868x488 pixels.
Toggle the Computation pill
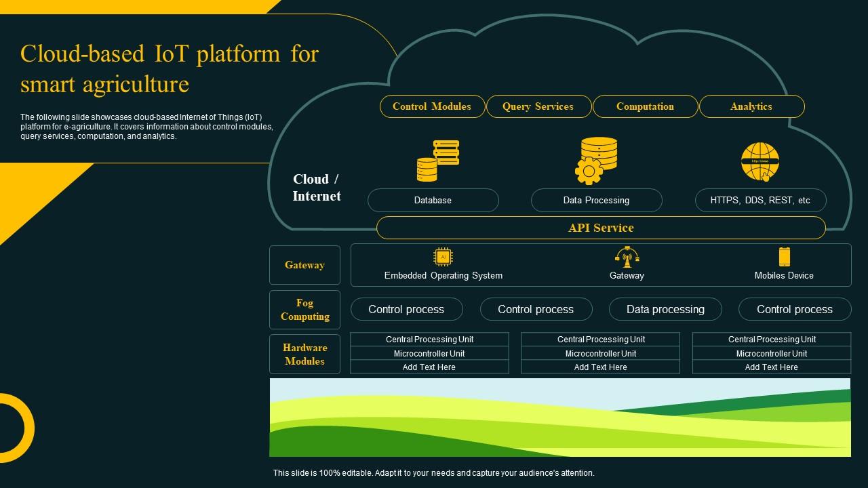645,106
